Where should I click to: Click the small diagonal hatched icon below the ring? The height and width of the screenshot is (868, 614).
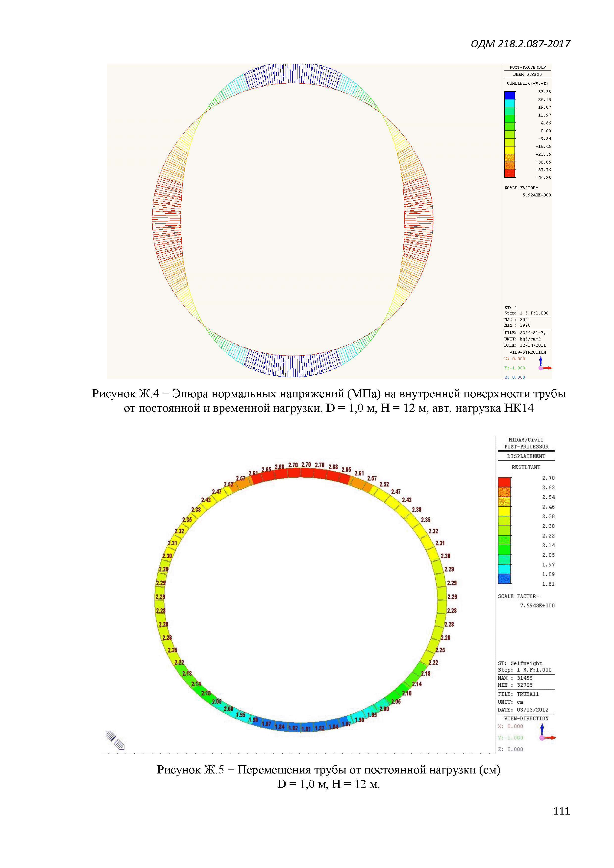(x=115, y=740)
